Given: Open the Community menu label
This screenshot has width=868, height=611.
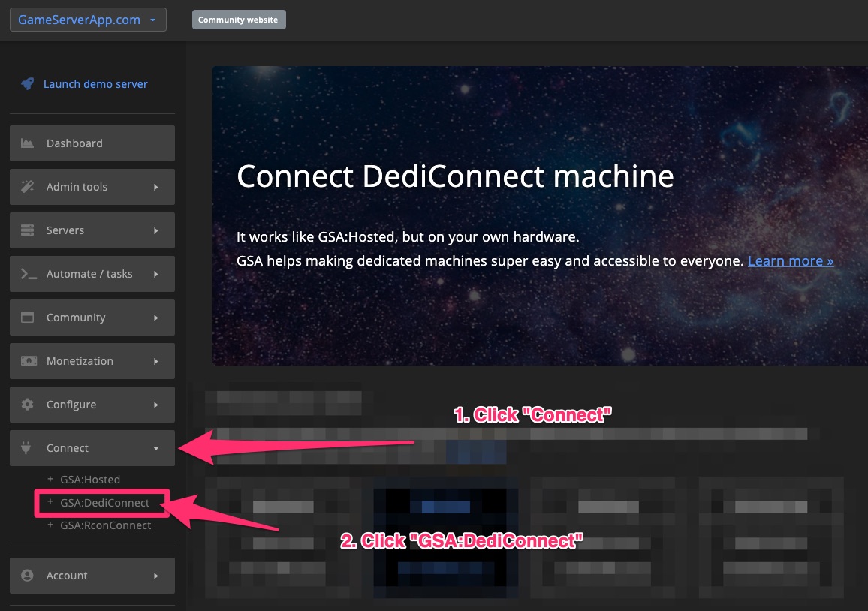Looking at the screenshot, I should [76, 317].
